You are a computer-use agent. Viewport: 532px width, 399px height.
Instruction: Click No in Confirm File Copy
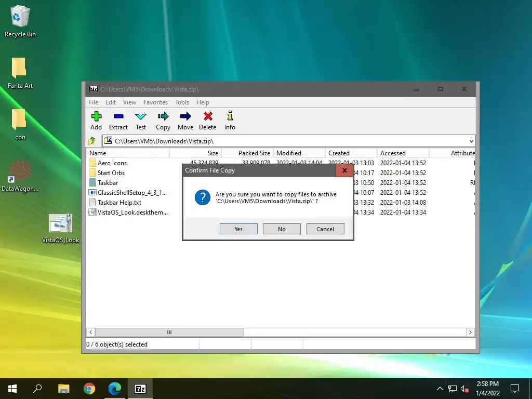(x=282, y=229)
